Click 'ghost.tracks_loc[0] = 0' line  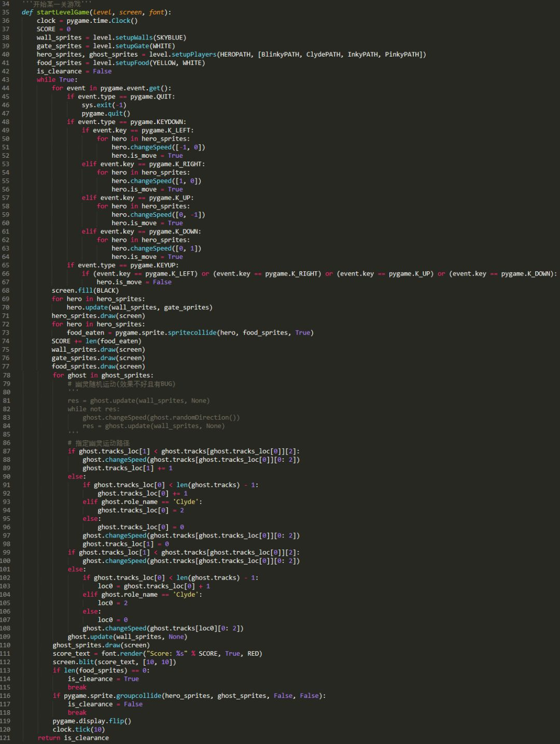[x=141, y=527]
